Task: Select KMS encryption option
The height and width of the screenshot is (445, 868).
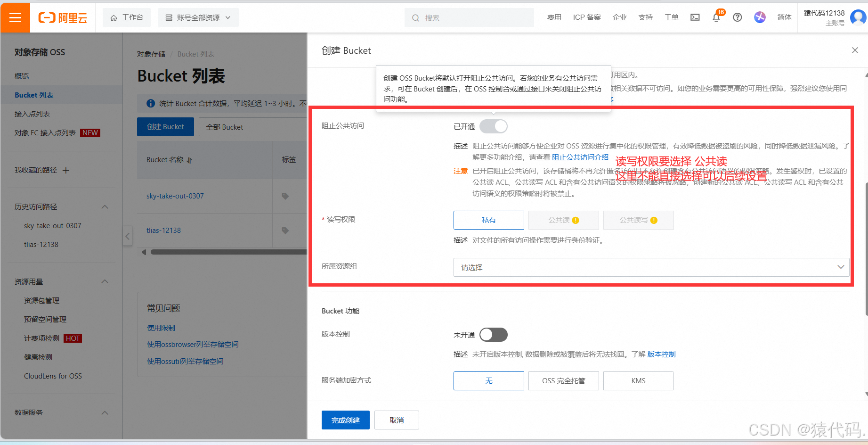Action: (639, 381)
